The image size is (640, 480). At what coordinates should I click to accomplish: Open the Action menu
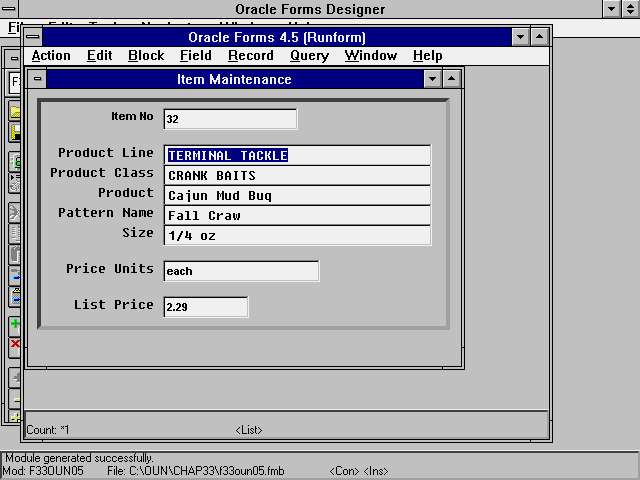51,56
